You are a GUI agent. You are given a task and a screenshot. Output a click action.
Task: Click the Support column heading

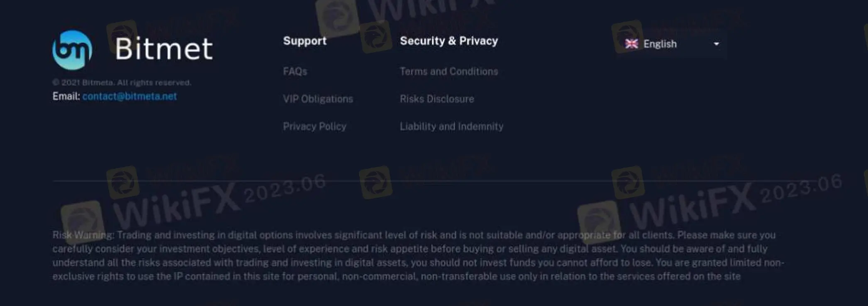(305, 41)
